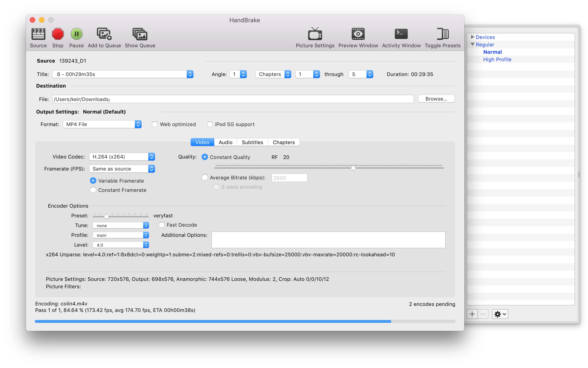Image resolution: width=588 pixels, height=368 pixels.
Task: Open the Tune dropdown
Action: [121, 225]
